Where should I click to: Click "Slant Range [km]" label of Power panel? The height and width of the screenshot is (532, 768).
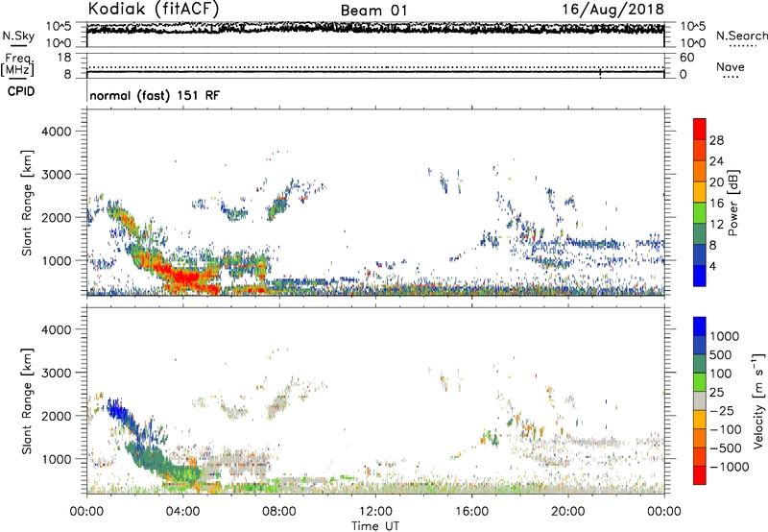27,203
